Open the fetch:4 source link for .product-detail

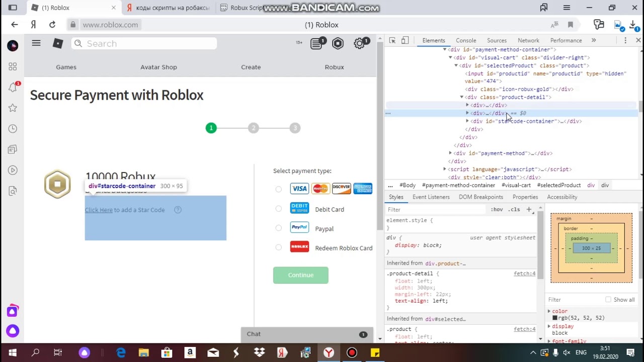(x=524, y=274)
